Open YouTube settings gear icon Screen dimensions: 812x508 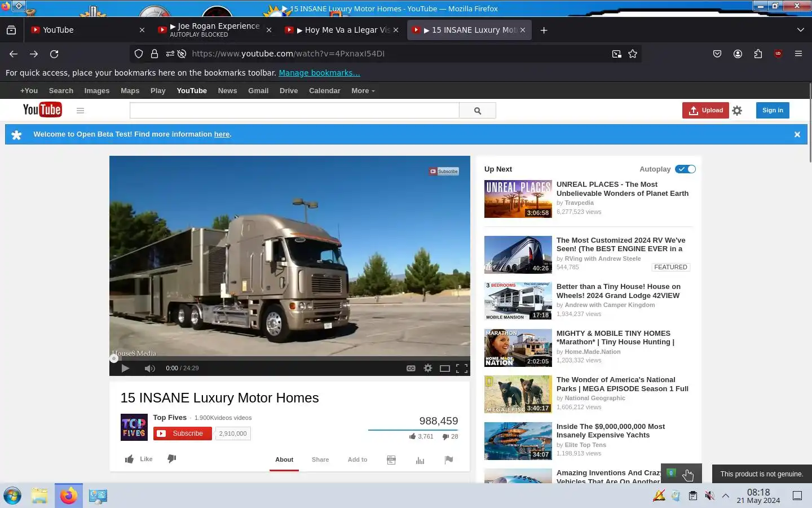coord(737,111)
